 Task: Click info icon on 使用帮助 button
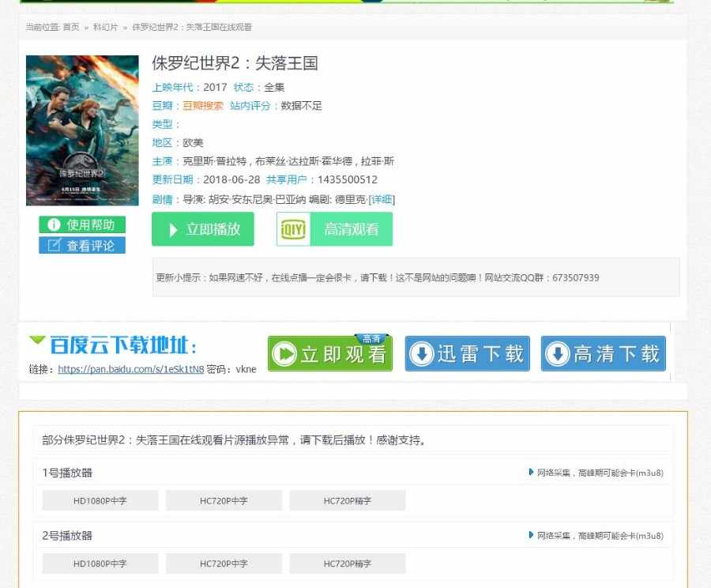54,224
